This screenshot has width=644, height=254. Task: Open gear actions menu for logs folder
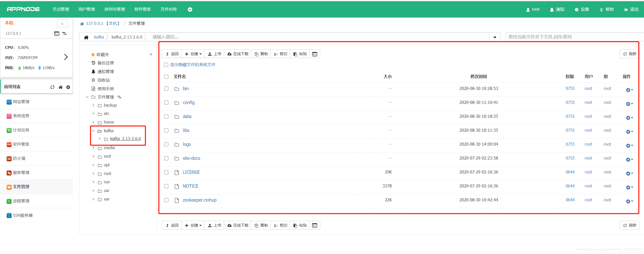coord(629,146)
